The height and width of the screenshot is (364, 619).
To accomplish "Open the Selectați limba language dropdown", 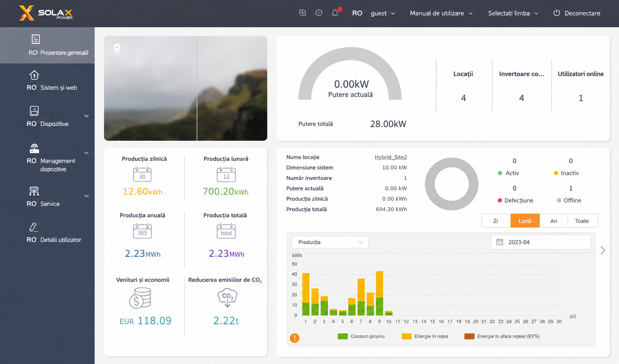I will point(513,13).
